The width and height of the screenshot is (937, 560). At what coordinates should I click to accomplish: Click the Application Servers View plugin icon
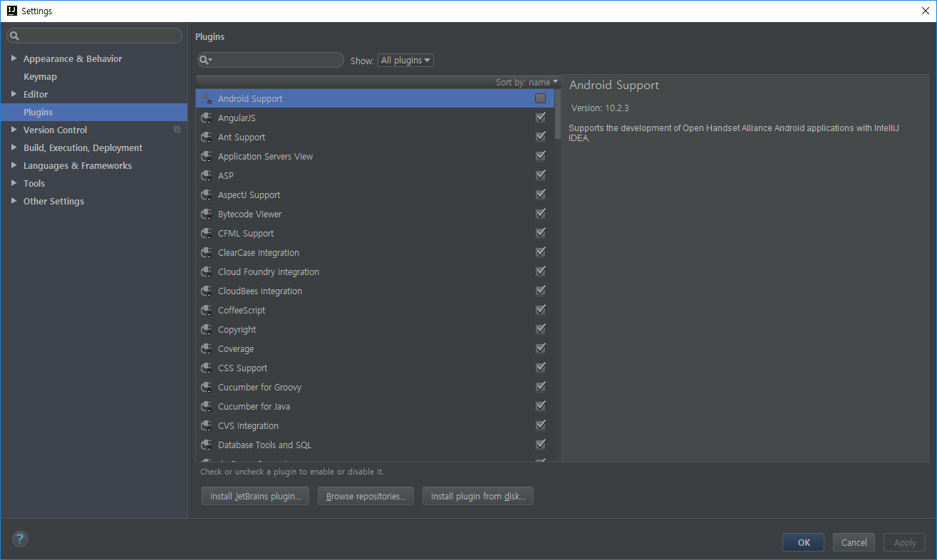click(x=207, y=157)
